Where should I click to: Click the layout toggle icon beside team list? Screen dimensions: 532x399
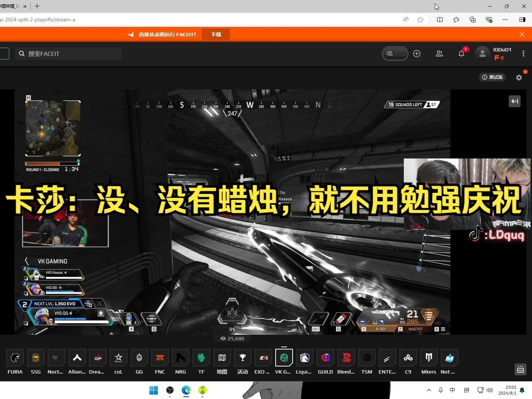pyautogui.click(x=521, y=369)
